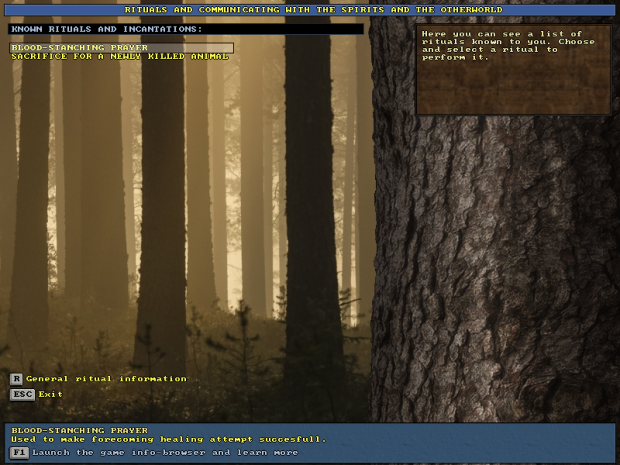
Task: Choose Sacrifice for a Newly Killed Animal
Action: tap(120, 57)
